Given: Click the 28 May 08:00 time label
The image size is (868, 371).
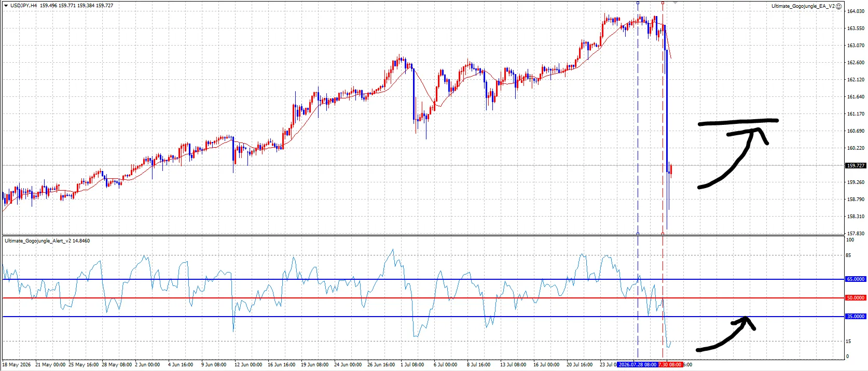Looking at the screenshot, I should click(117, 365).
